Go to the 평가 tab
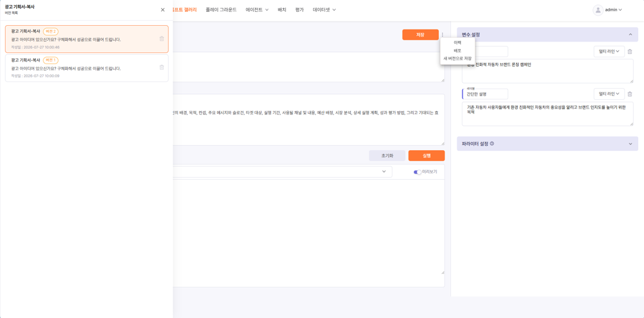The image size is (644, 318). 299,9
